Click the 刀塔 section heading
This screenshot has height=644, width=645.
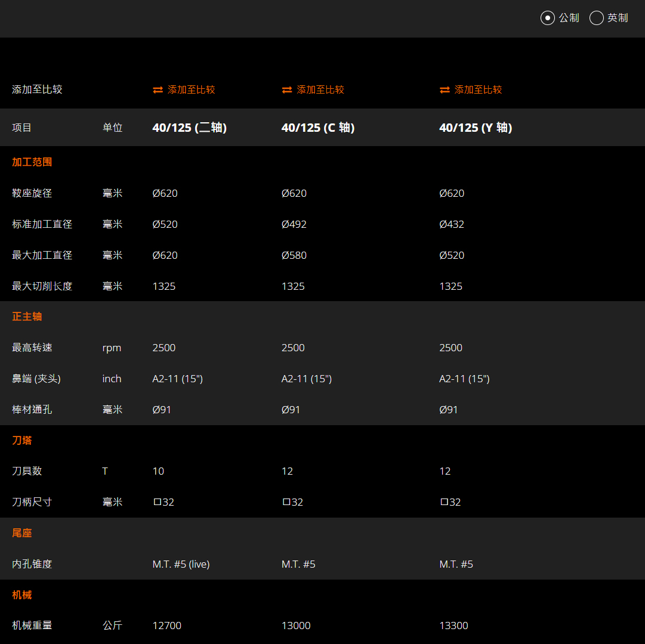(x=22, y=441)
